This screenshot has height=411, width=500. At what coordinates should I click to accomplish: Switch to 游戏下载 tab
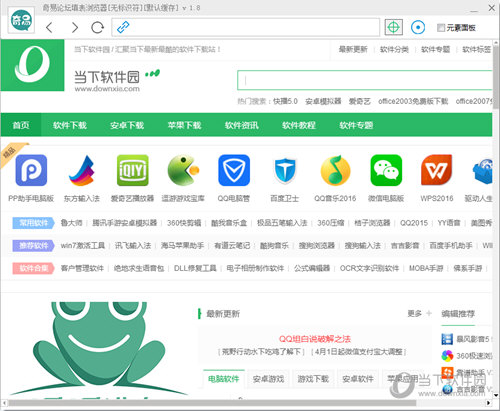(313, 379)
